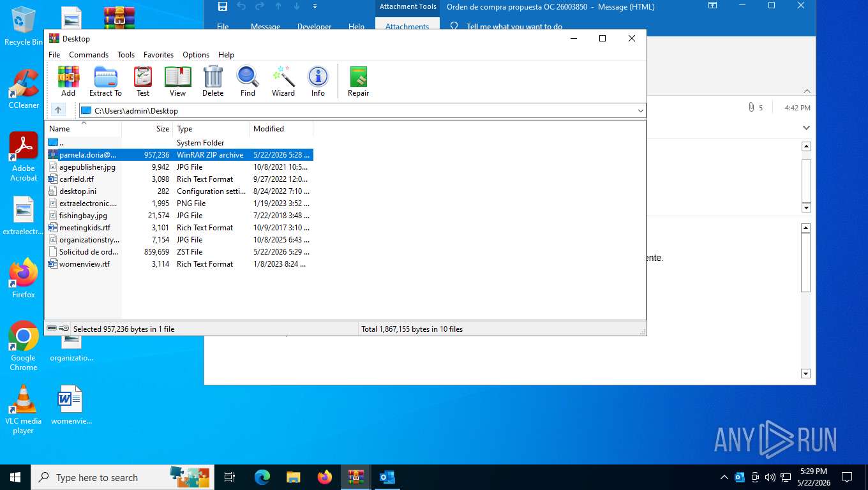The image size is (868, 490).
Task: Sort by the Size column header
Action: [147, 129]
